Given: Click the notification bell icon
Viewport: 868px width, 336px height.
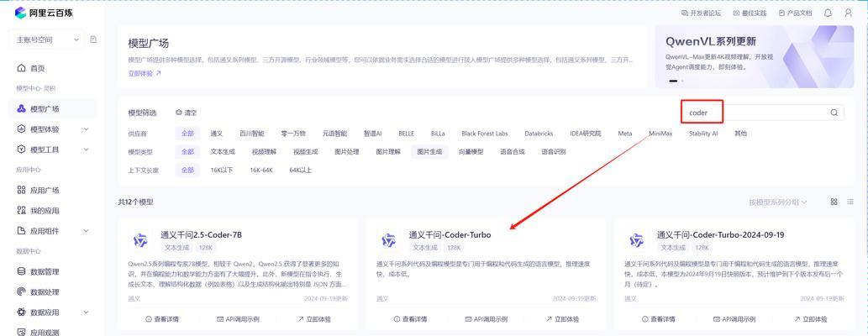Looking at the screenshot, I should [828, 13].
